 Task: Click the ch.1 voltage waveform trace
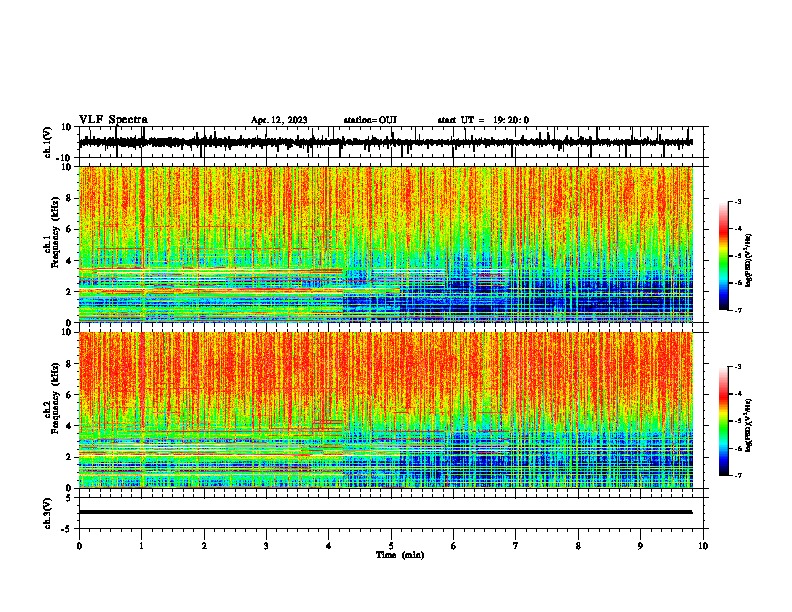pos(385,142)
